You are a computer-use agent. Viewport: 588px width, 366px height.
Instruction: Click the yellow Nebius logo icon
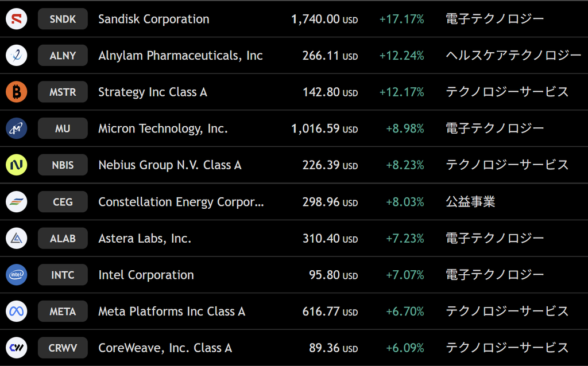click(x=17, y=165)
